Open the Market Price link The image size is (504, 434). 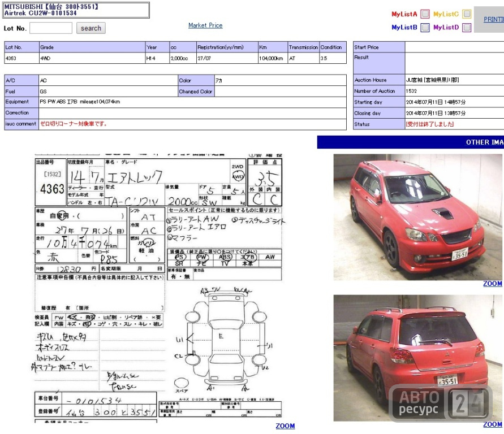pos(205,25)
